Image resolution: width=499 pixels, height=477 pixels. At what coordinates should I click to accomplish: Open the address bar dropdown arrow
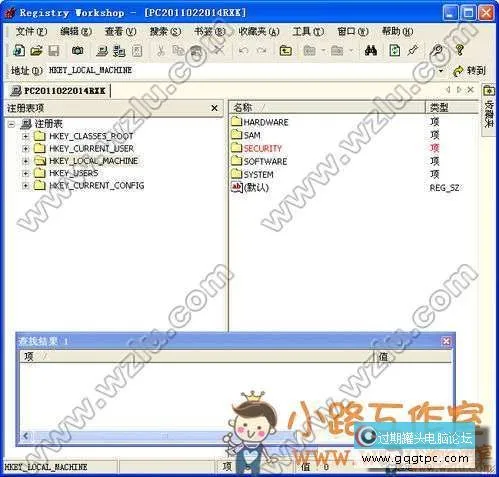point(441,71)
